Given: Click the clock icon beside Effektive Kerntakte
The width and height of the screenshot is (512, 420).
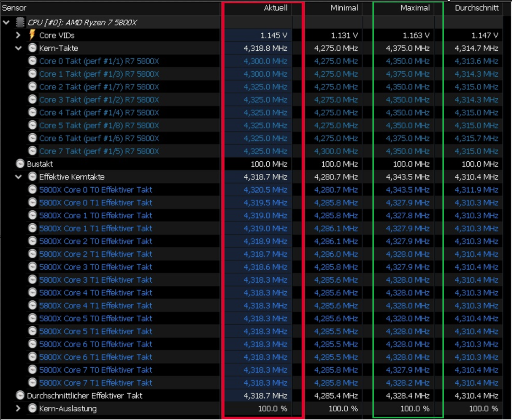Looking at the screenshot, I should click(32, 177).
